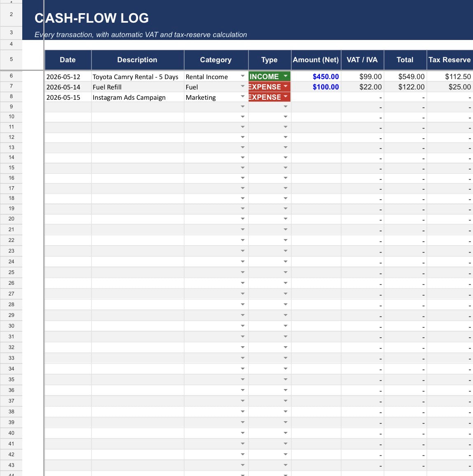
Task: Click the $100.00 net amount cell
Action: pyautogui.click(x=316, y=87)
